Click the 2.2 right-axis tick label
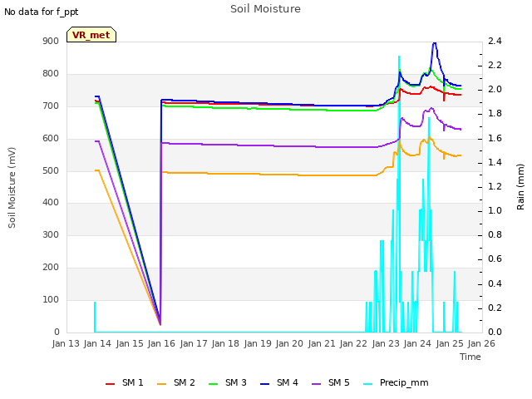The height and width of the screenshot is (399, 532). (495, 66)
